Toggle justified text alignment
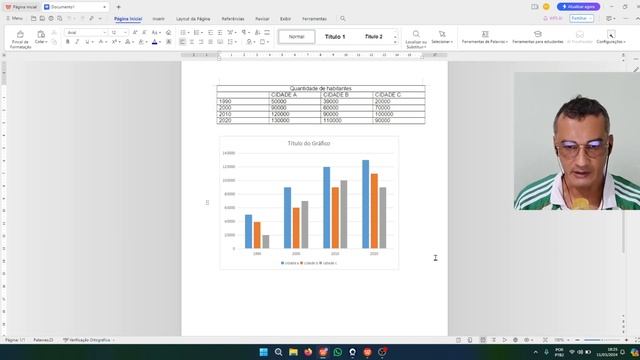The width and height of the screenshot is (640, 360). pos(211,42)
